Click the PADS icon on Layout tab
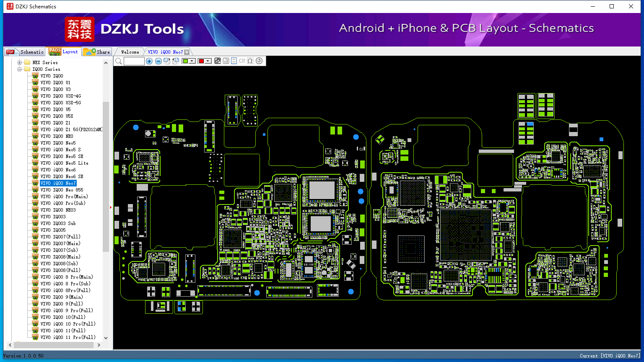Screen dimensions: 644x362 coord(55,51)
